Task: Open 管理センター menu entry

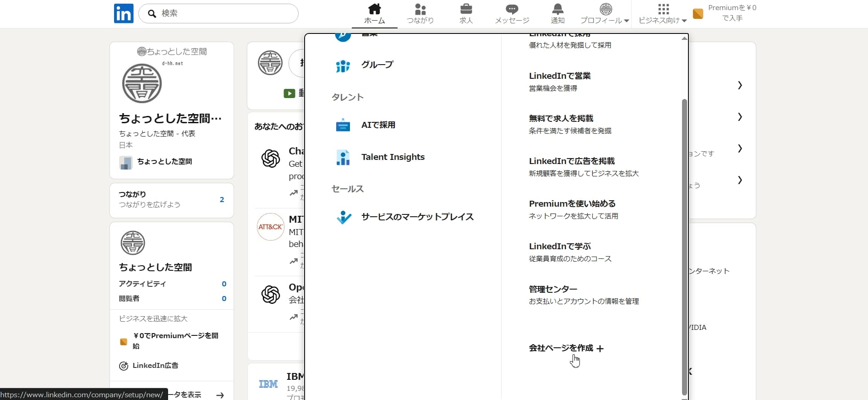Action: coord(584,295)
